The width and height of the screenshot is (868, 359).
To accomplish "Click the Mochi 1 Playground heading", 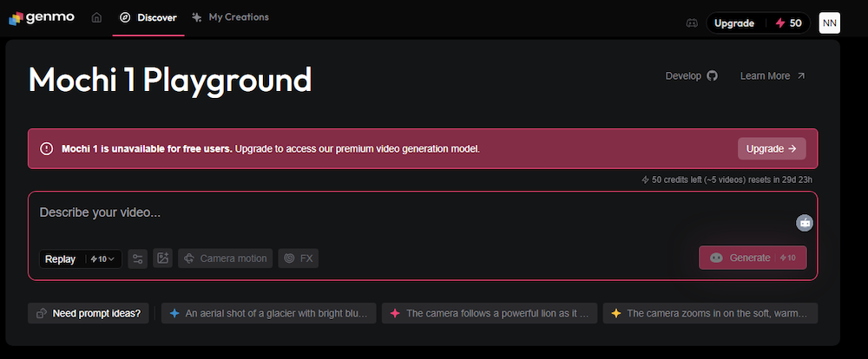I will click(170, 79).
